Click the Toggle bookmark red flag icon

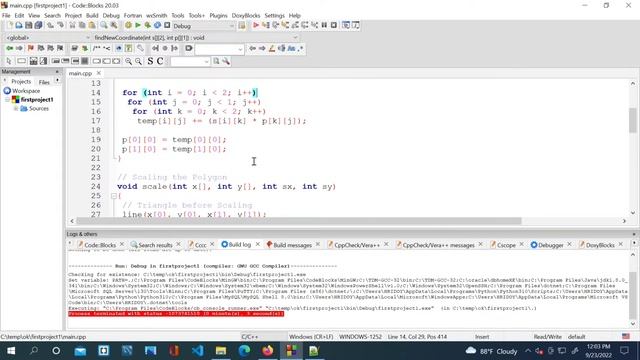point(31,49)
